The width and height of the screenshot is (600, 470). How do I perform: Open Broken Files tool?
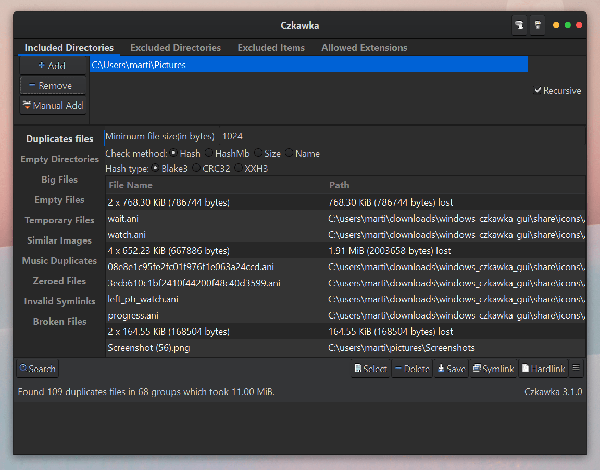tap(60, 321)
